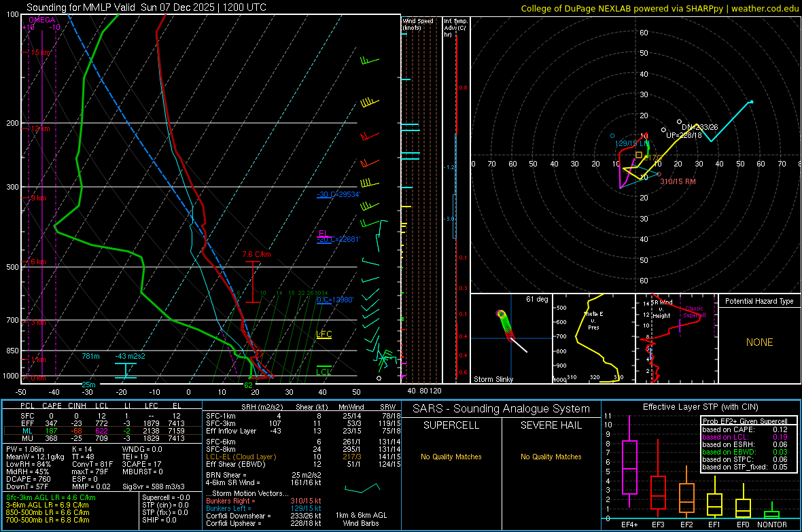Click the 'Inf. Temp. Adv.' panel header
The image size is (802, 532).
(x=455, y=28)
